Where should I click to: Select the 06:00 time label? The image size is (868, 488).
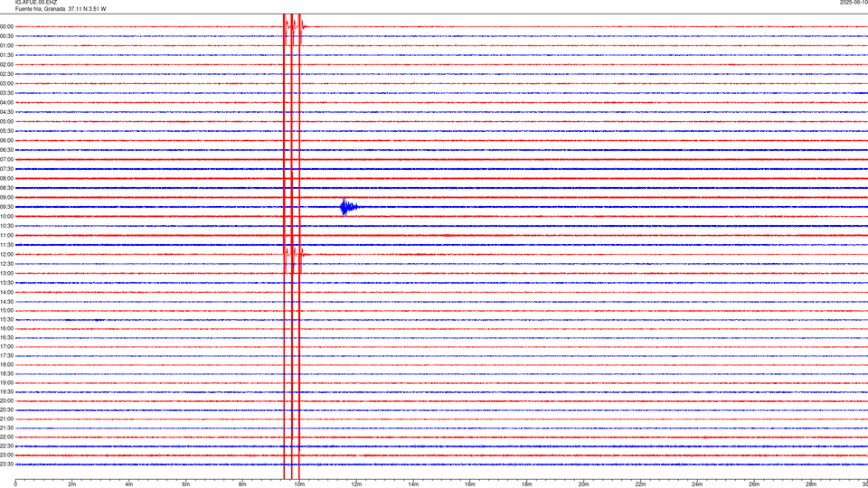[7, 141]
